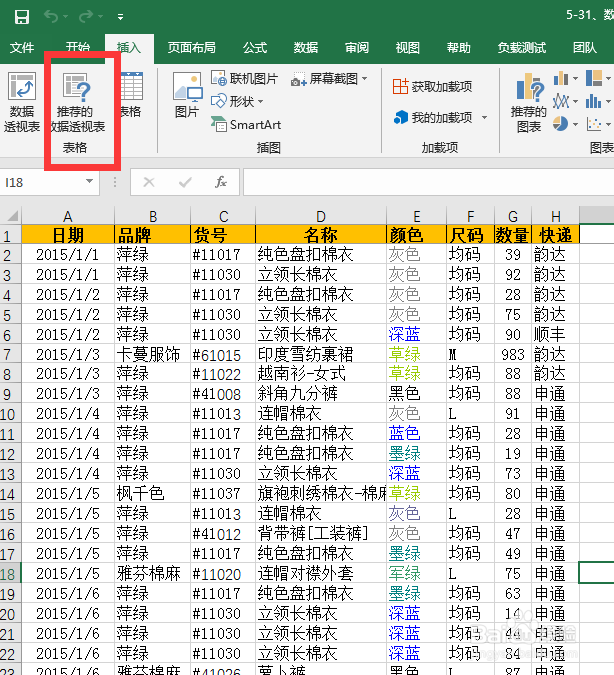This screenshot has height=675, width=614.
Task: Click the formula bar enter checkmark
Action: coord(185,183)
